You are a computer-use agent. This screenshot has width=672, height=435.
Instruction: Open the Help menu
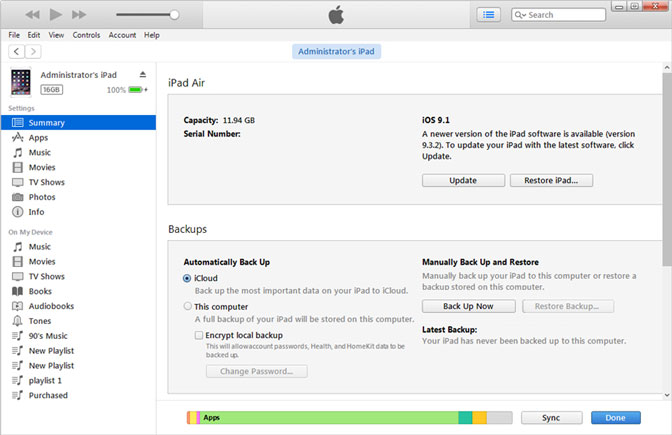tap(152, 35)
